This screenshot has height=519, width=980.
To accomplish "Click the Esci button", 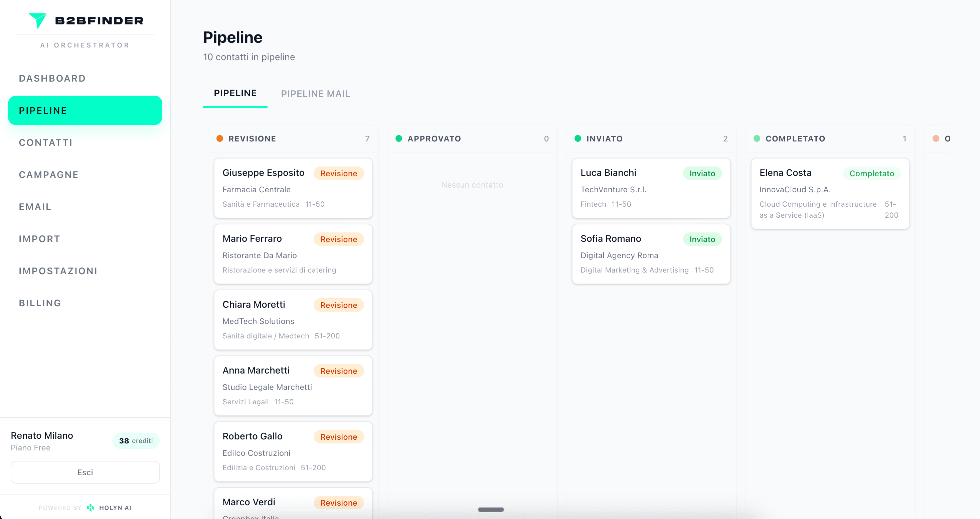I will tap(85, 472).
